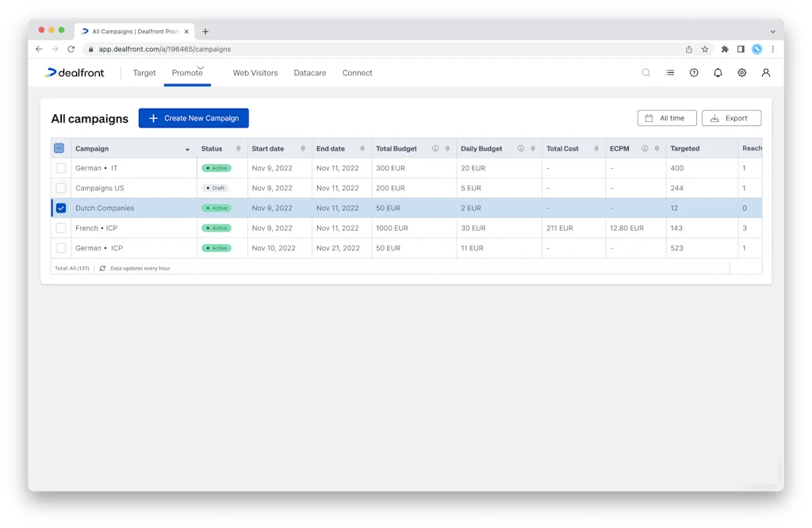Click the Export button
This screenshot has height=528, width=812.
pos(731,117)
